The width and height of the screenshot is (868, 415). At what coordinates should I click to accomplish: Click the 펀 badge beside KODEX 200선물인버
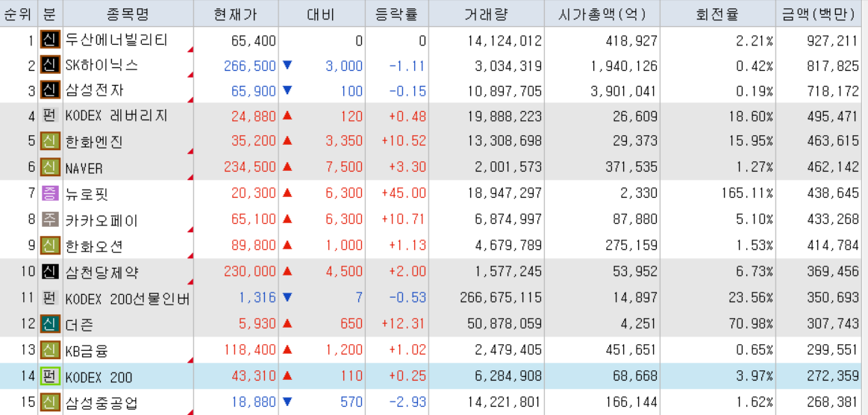click(50, 298)
